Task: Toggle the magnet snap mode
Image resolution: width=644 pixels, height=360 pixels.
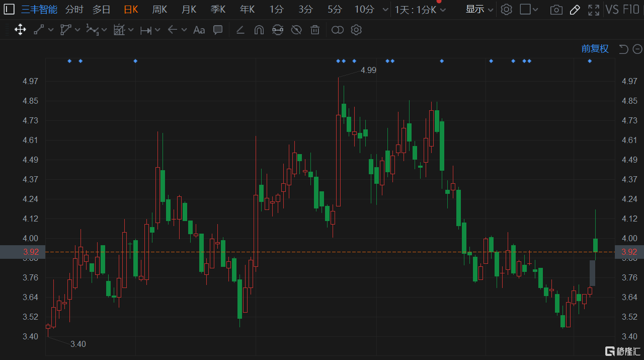Action: (259, 30)
